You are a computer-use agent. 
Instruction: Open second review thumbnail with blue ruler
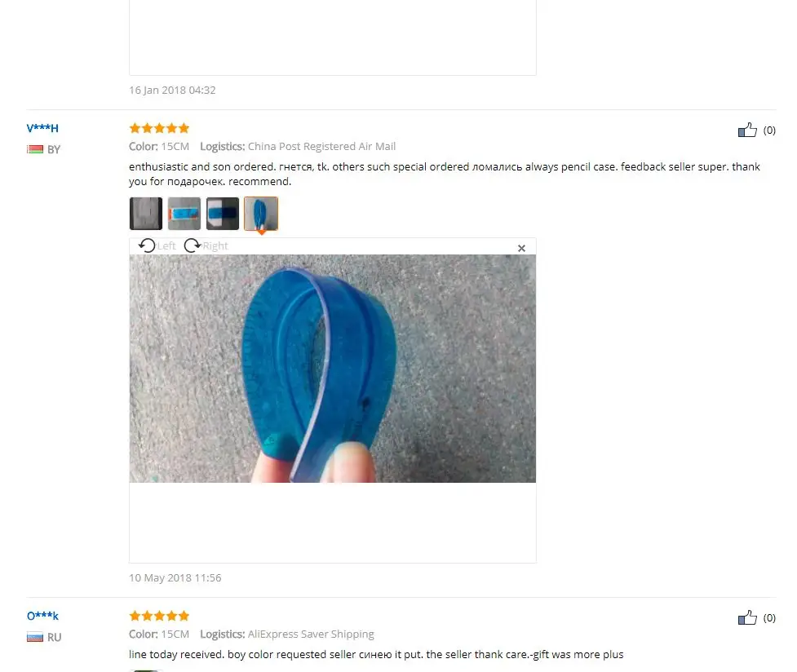click(x=184, y=214)
